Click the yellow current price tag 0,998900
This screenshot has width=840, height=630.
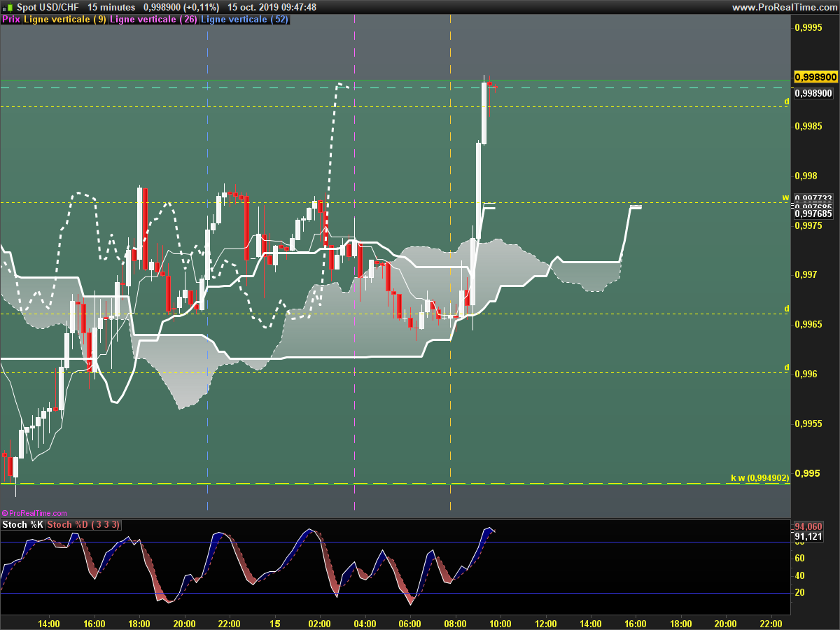pos(815,76)
